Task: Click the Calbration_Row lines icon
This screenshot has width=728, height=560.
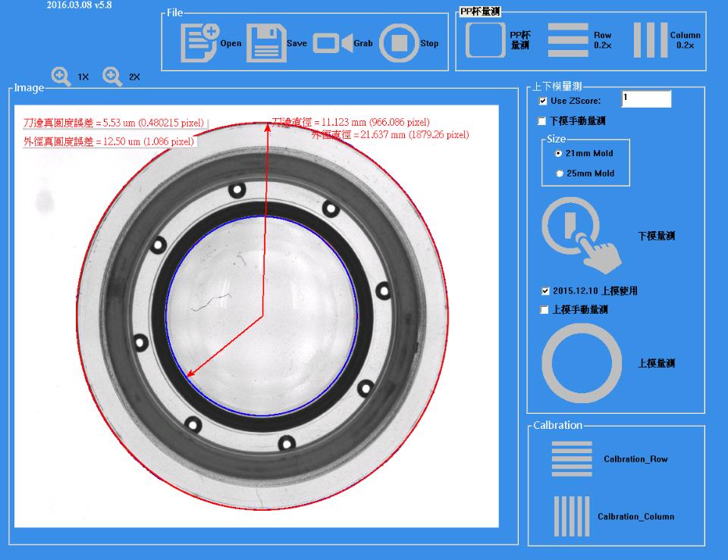Action: 572,459
